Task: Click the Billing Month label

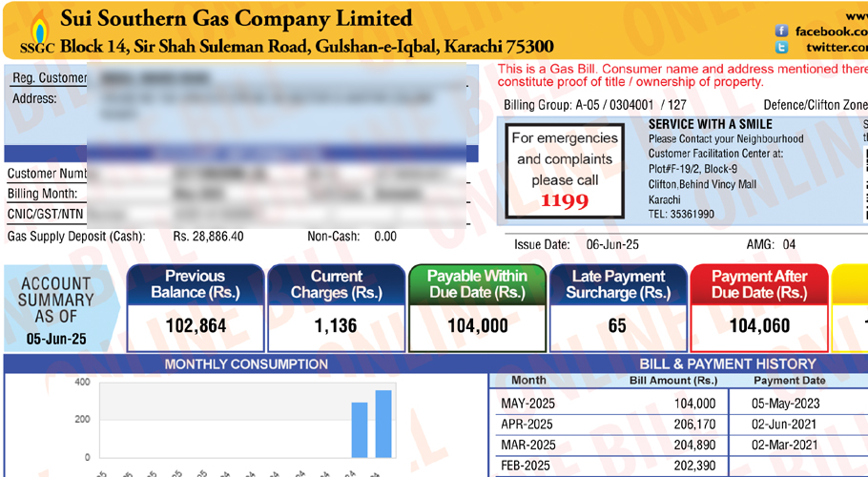Action: click(x=42, y=194)
